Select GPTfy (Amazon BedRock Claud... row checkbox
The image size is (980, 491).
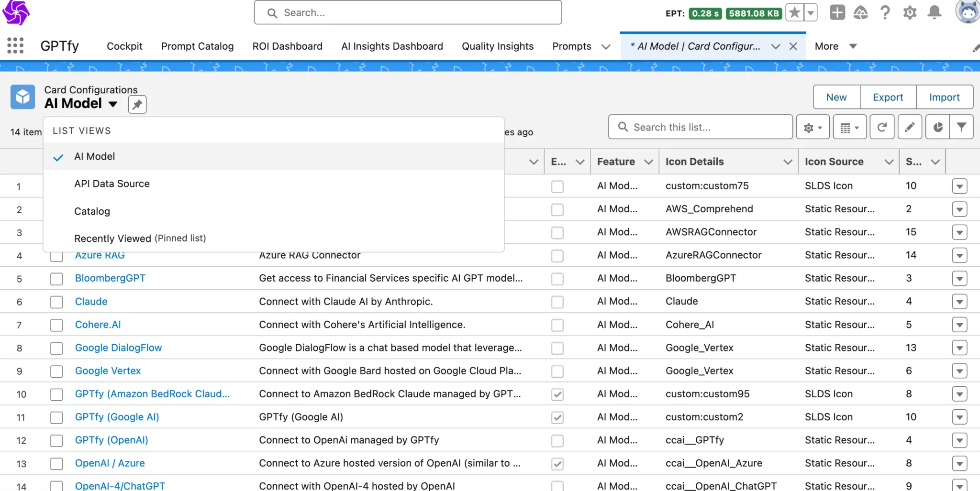[56, 394]
